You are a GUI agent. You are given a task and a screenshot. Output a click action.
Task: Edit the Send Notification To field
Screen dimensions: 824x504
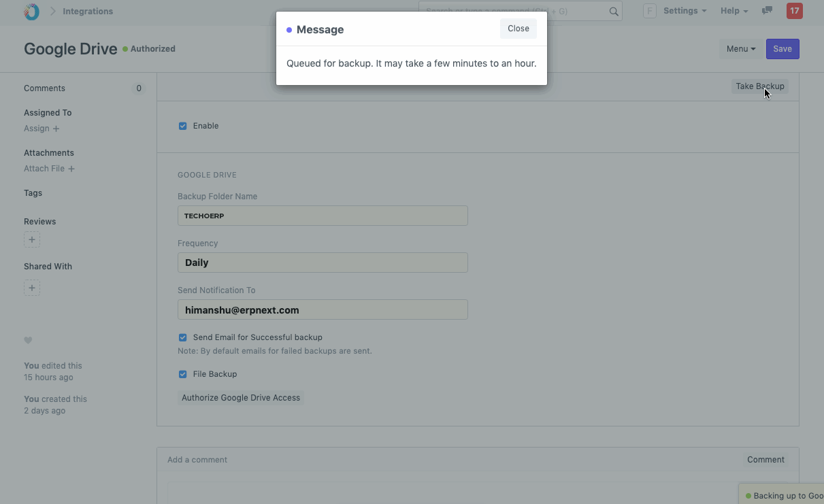[x=323, y=309]
